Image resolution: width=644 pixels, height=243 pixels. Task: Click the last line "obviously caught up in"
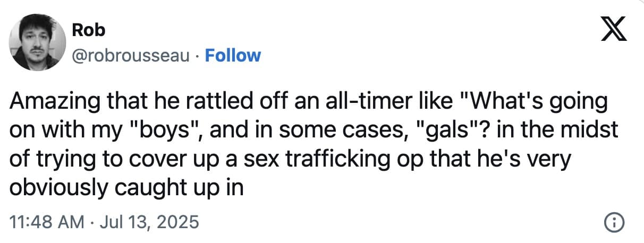coord(126,186)
